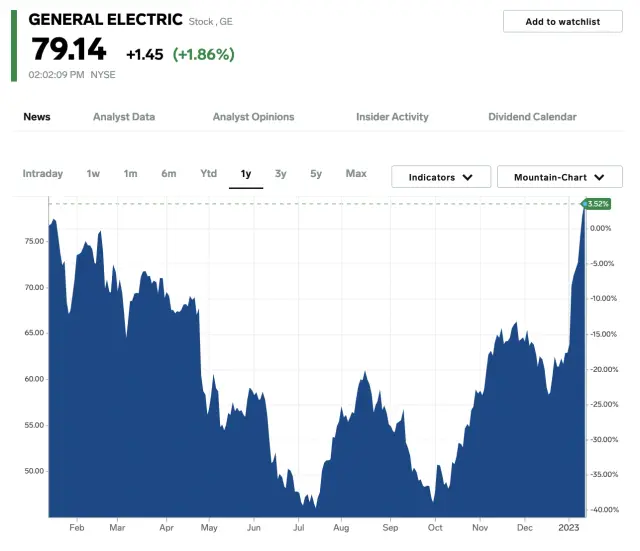
Task: Choose the 1m time range
Action: pyautogui.click(x=130, y=174)
